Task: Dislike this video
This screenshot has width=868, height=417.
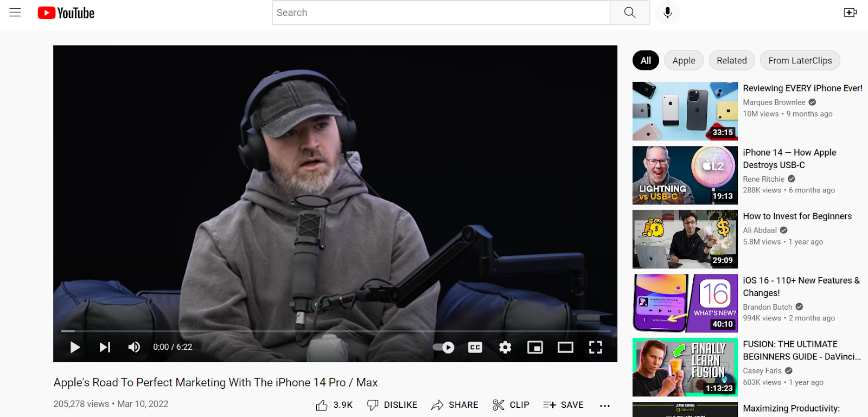Action: (392, 405)
